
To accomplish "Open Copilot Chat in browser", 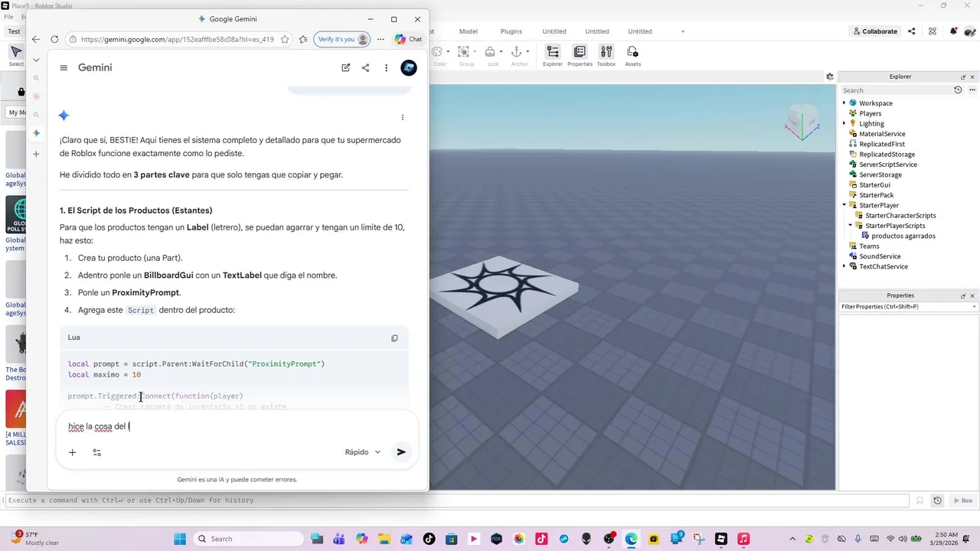I will click(408, 39).
